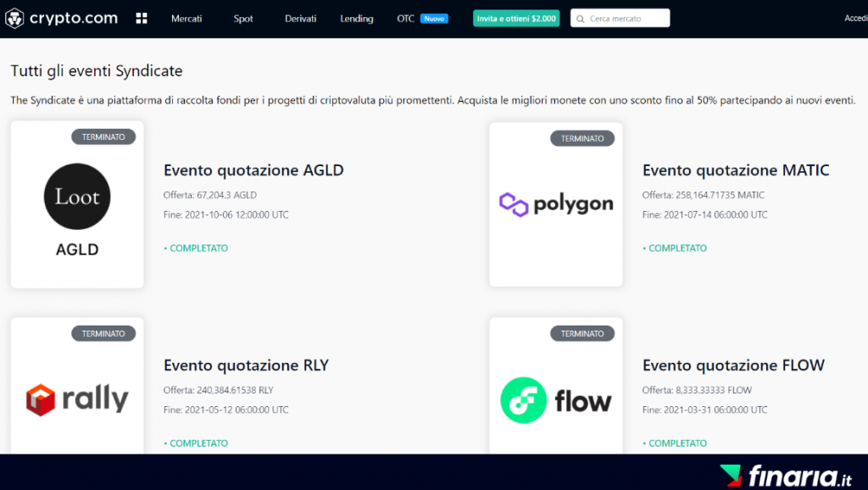Open the Lending menu
Viewport: 868px width, 490px height.
point(357,19)
